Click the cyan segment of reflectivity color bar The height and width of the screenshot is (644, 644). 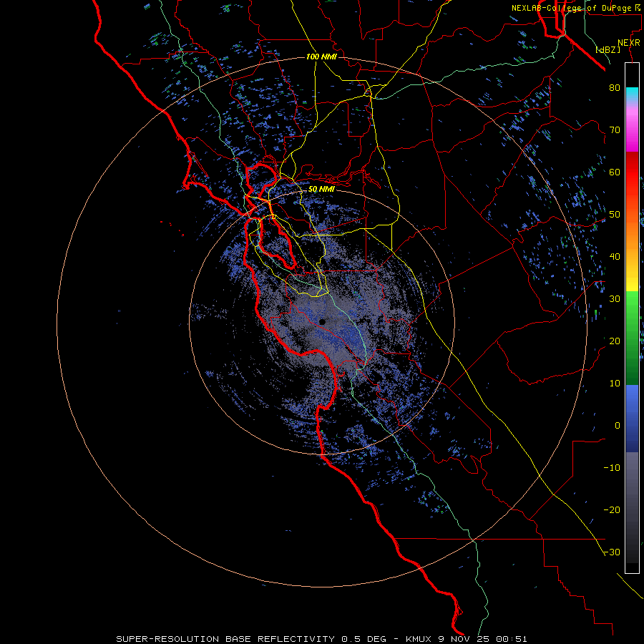coord(632,94)
